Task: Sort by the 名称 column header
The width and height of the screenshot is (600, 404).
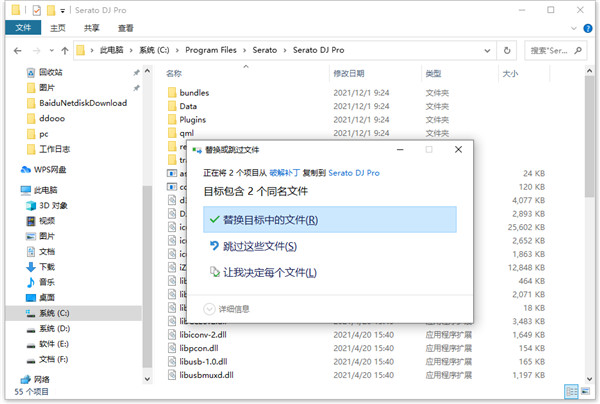Action: [x=174, y=73]
